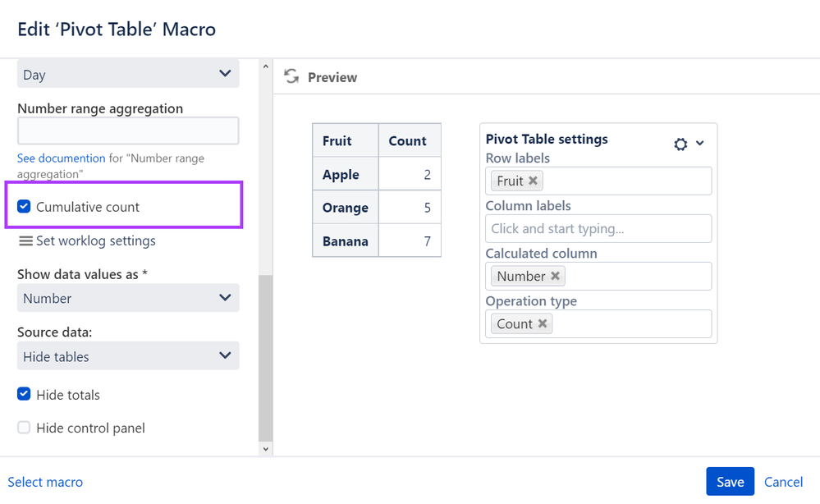The width and height of the screenshot is (820, 504).
Task: Open Pivot Table settings gear menu
Action: (x=680, y=144)
